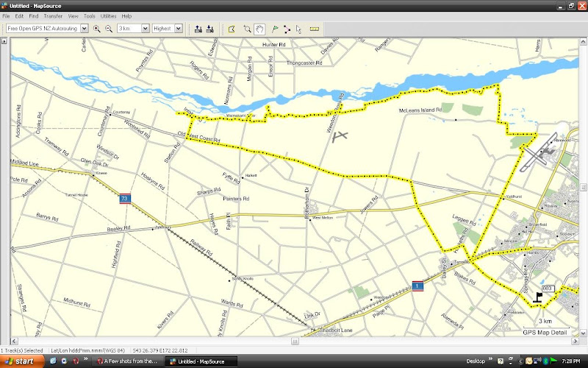Select the Map tool icon
Viewport: 588px width, 368px height.
(232, 29)
